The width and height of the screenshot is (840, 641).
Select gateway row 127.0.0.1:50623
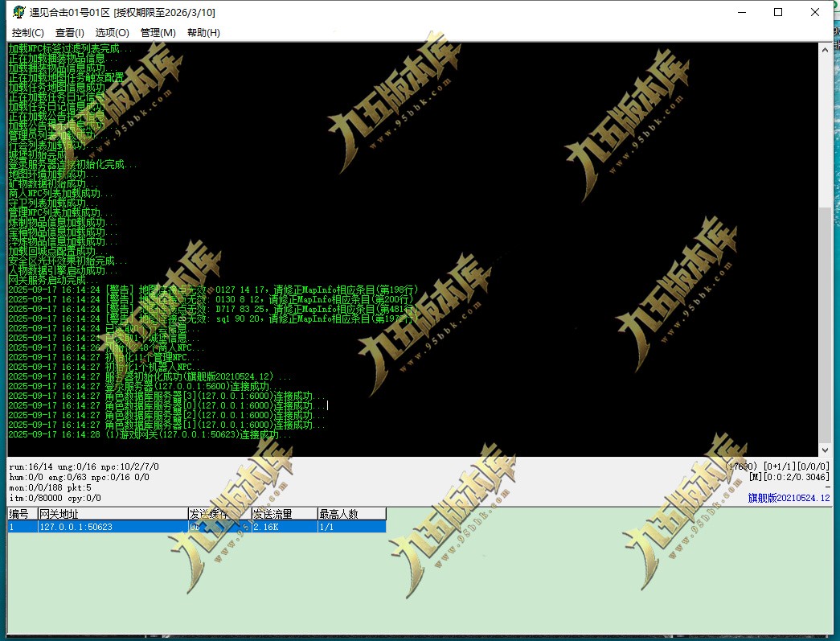click(x=197, y=527)
